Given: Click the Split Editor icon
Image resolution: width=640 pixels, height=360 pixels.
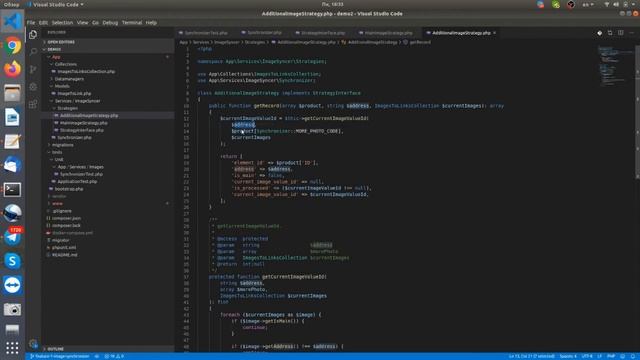Looking at the screenshot, I should (x=620, y=33).
